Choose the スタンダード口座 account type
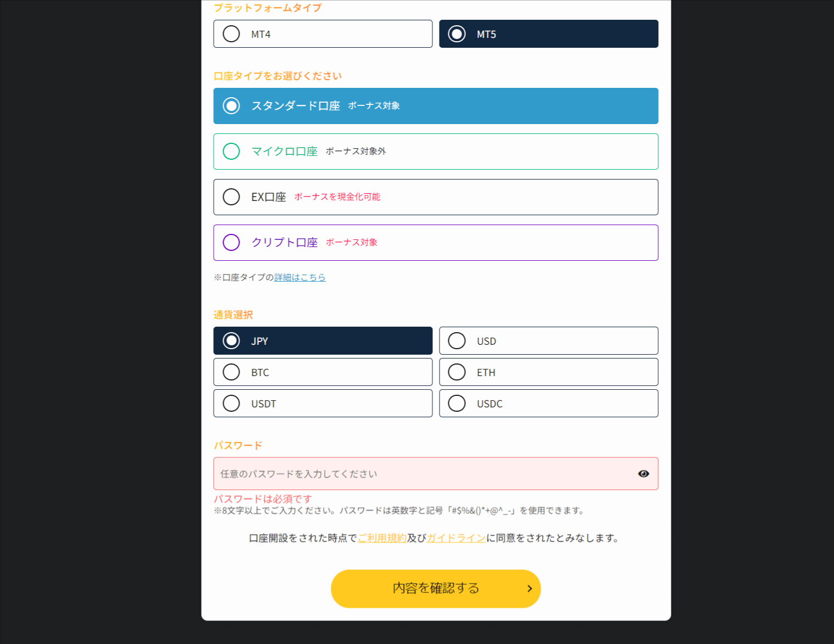Screen dimensions: 834x644 (x=436, y=105)
